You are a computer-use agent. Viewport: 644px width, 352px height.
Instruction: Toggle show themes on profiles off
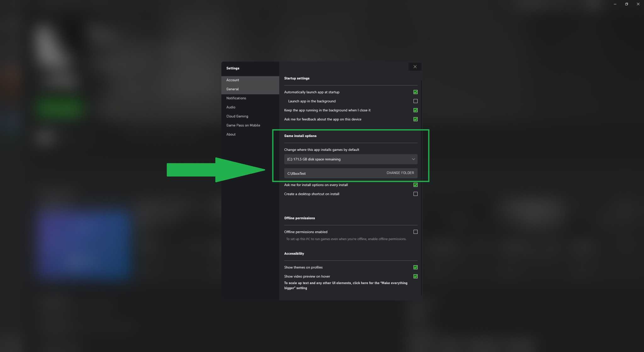click(x=415, y=267)
